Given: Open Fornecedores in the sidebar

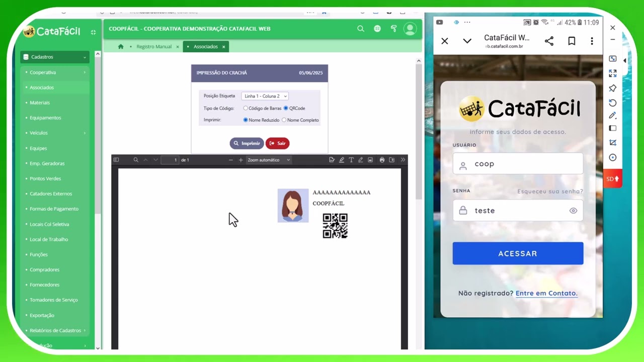Looking at the screenshot, I should [x=45, y=285].
